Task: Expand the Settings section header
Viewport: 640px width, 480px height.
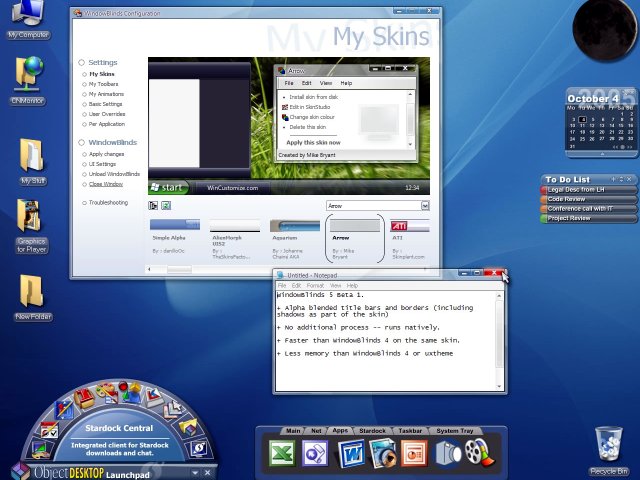Action: 102,62
